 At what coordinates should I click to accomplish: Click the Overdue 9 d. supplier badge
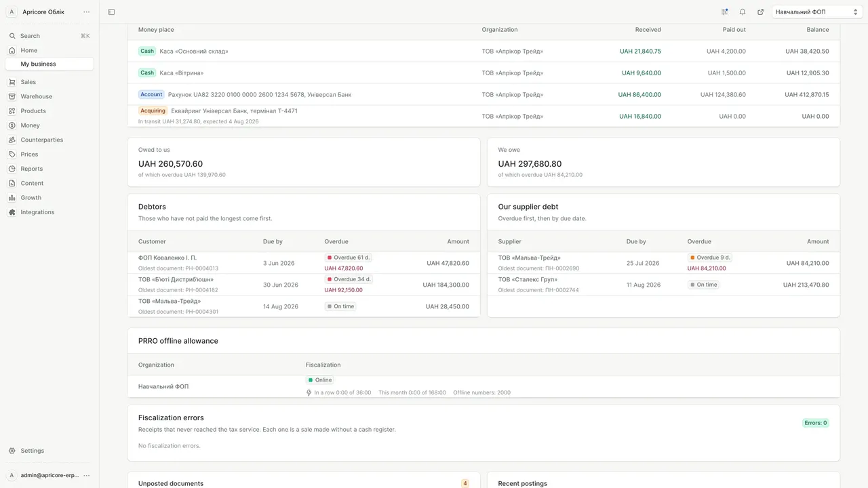click(x=710, y=258)
